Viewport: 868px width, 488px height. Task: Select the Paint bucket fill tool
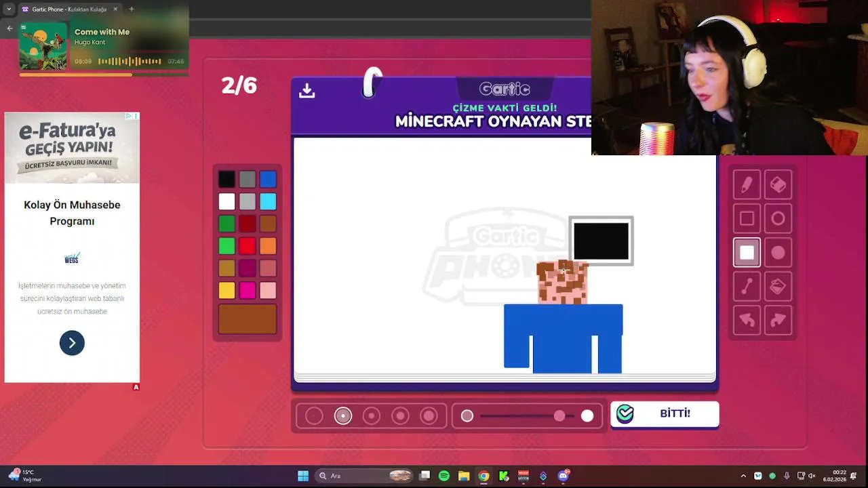pyautogui.click(x=778, y=287)
